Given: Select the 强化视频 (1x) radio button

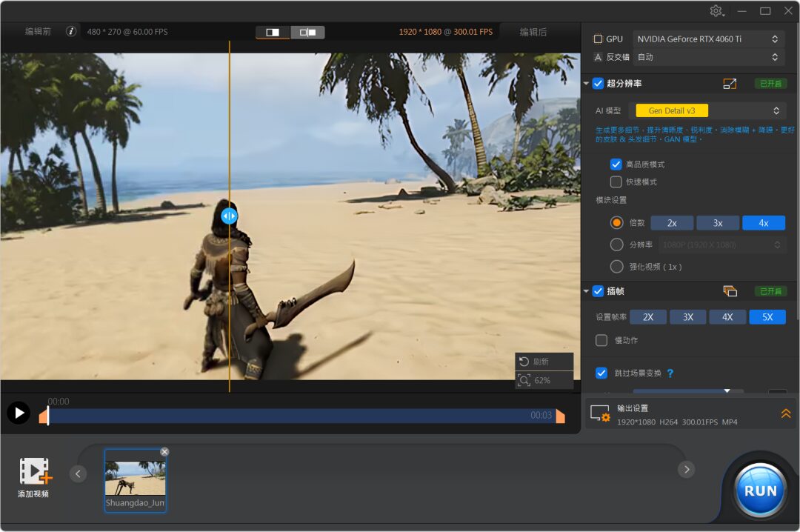Looking at the screenshot, I should pyautogui.click(x=617, y=267).
